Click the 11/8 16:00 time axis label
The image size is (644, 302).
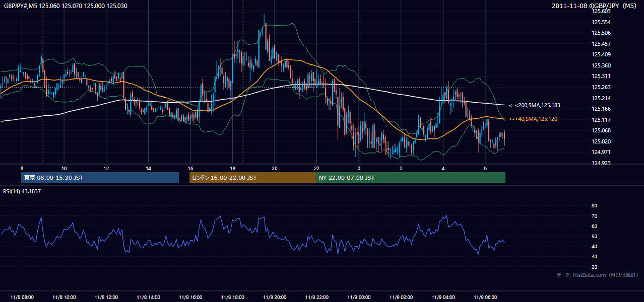190,297
